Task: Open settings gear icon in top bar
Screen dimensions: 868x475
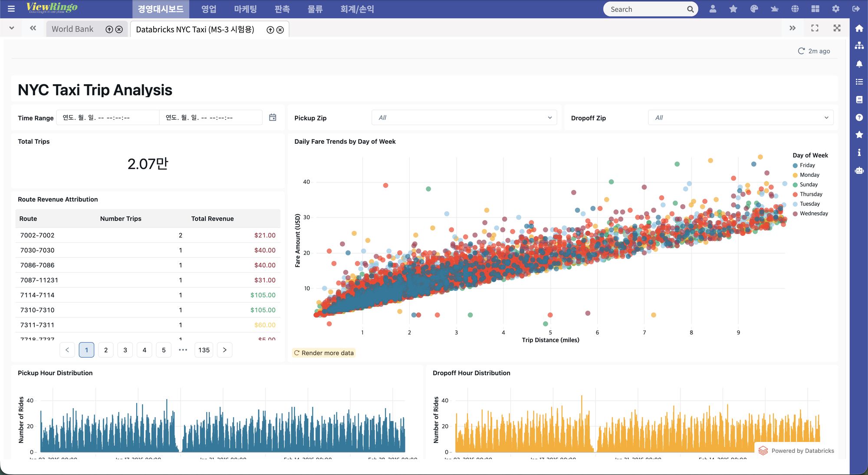Action: (836, 9)
